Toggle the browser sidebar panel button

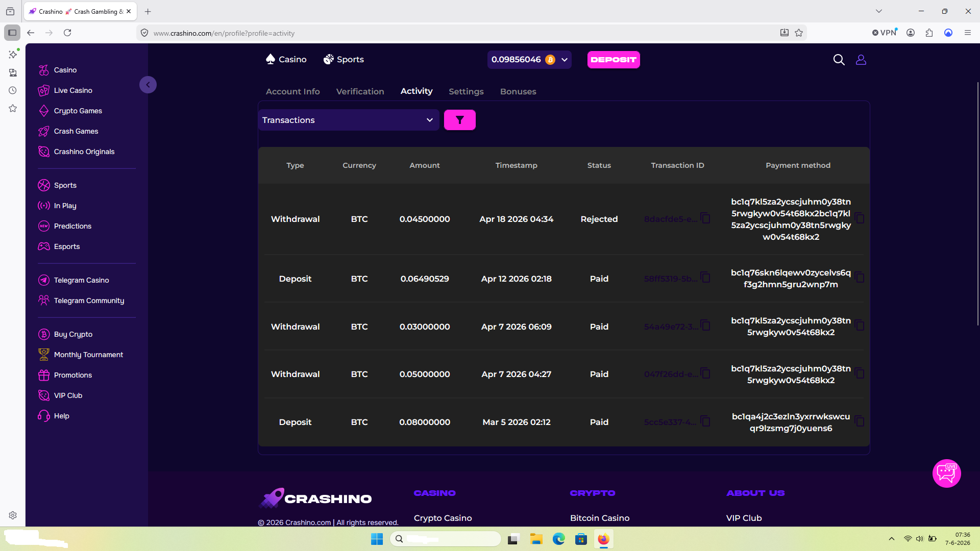click(x=12, y=33)
